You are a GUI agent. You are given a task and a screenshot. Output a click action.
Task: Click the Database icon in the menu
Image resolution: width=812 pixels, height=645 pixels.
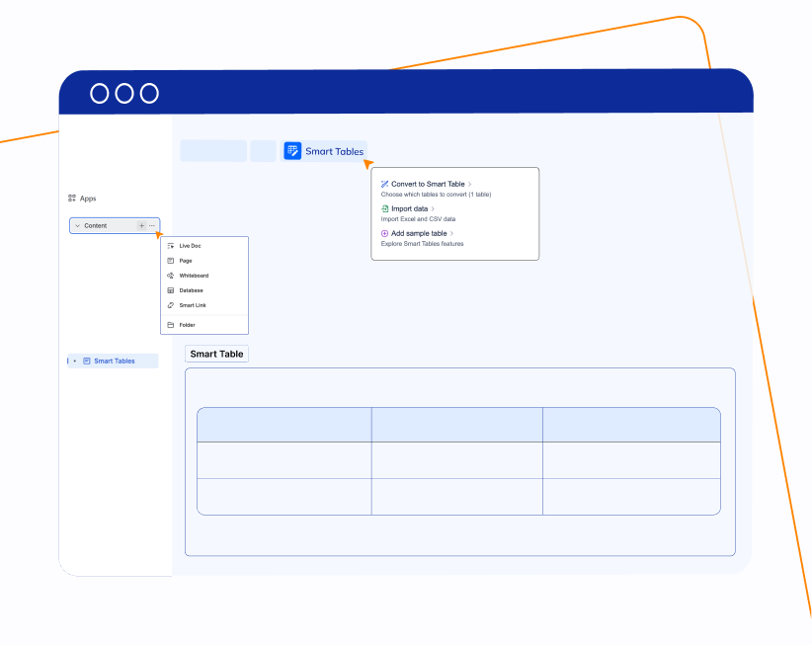(171, 290)
